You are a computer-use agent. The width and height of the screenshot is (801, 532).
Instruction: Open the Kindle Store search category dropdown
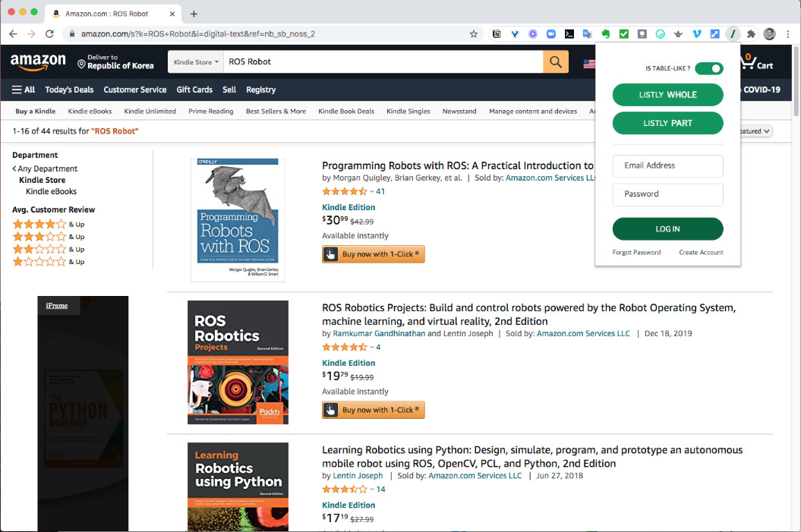pyautogui.click(x=196, y=61)
